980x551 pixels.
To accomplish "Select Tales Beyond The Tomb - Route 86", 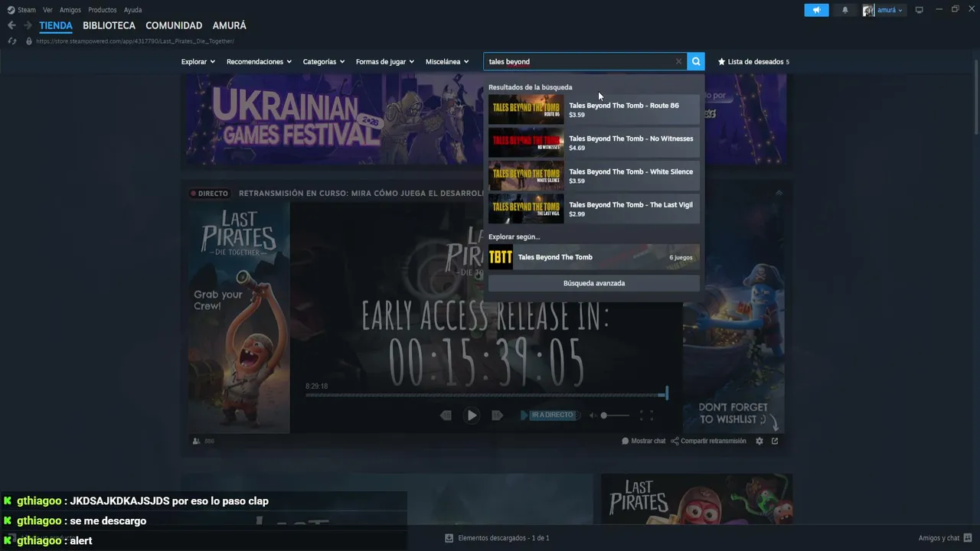I will 594,109.
